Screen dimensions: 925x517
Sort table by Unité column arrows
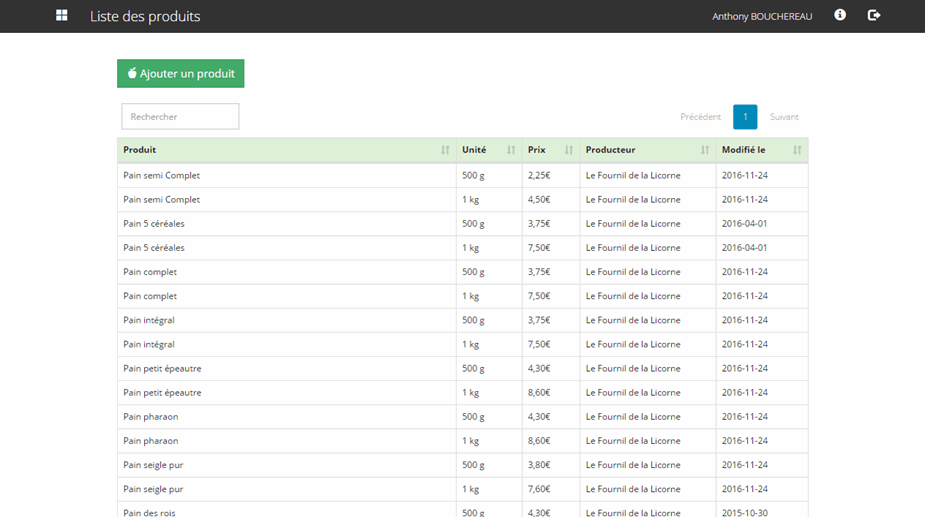[511, 150]
